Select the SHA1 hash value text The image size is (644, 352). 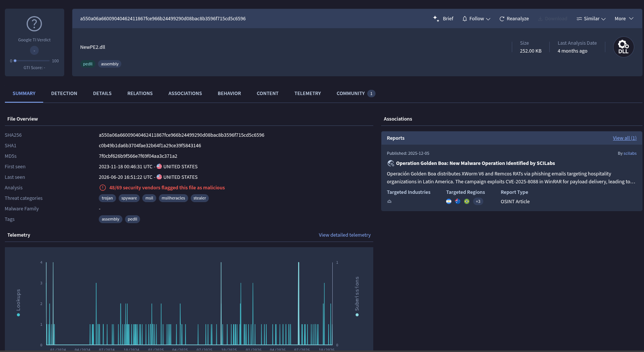point(150,146)
